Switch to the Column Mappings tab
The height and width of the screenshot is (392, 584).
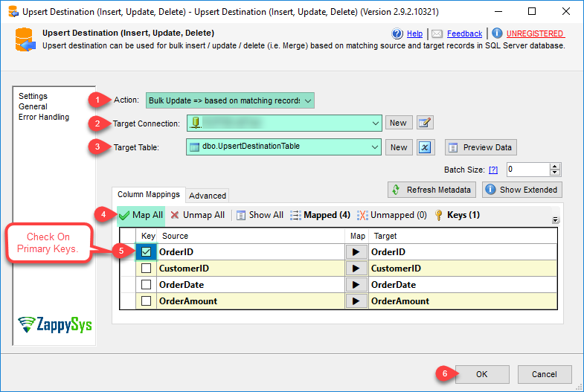[149, 194]
